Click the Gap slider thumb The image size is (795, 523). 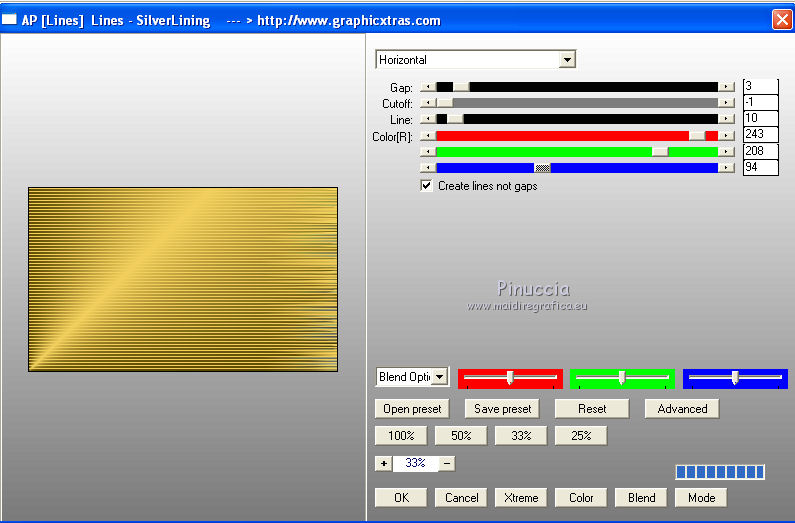[x=461, y=87]
